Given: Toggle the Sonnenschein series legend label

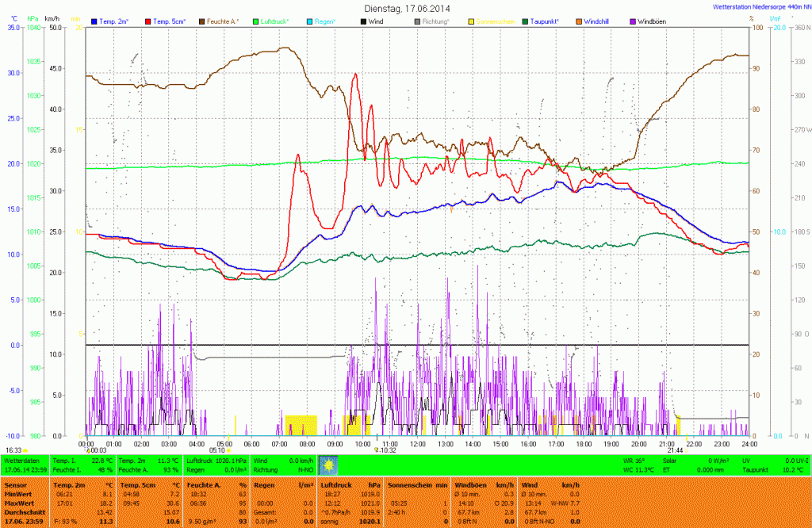Looking at the screenshot, I should click(496, 21).
